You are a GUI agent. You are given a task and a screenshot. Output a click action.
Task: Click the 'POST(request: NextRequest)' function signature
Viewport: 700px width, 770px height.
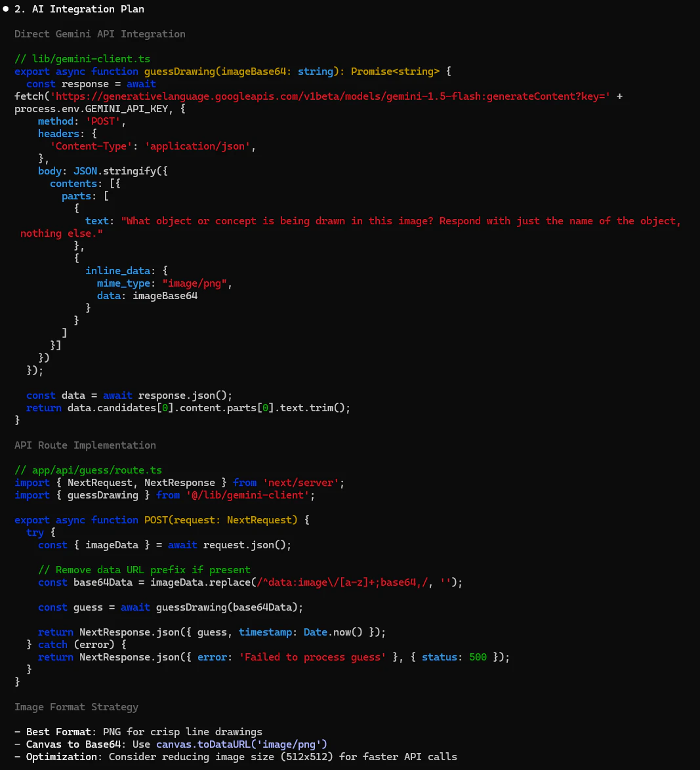click(x=220, y=520)
